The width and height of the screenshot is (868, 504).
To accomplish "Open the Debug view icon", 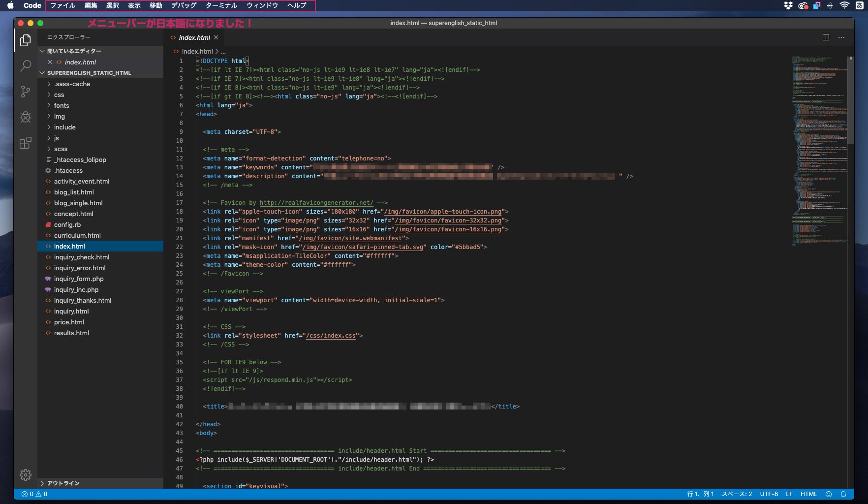I will 26,117.
